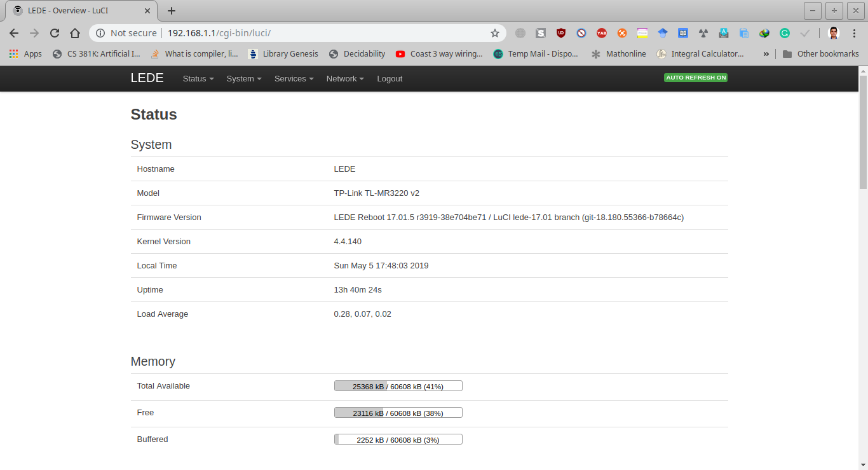
Task: Click the Status page heading
Action: 154,114
